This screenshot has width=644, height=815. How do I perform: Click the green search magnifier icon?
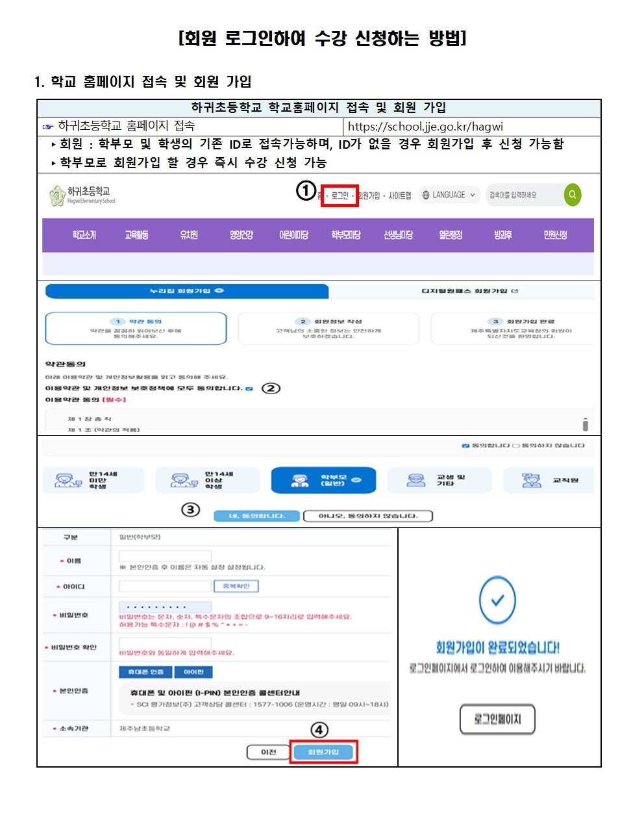(x=572, y=195)
